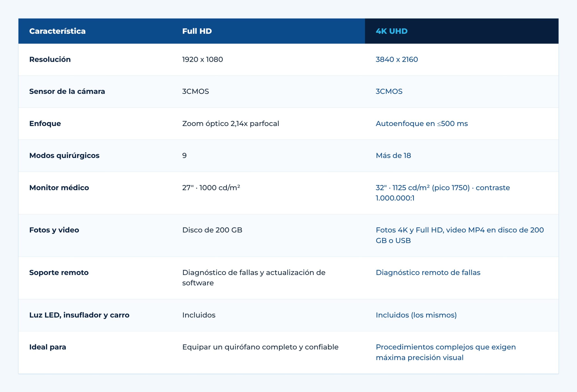This screenshot has width=577, height=392.
Task: Click the '3840 x 2160' cell
Action: (396, 59)
